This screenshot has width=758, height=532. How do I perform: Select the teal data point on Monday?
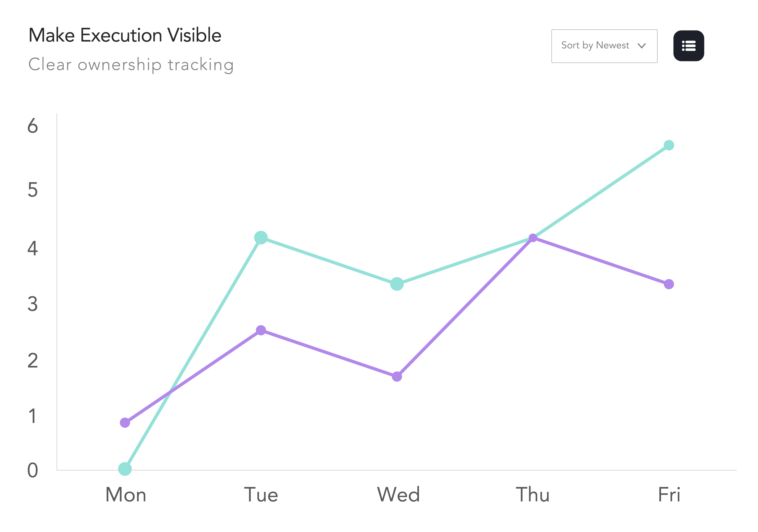pyautogui.click(x=125, y=469)
